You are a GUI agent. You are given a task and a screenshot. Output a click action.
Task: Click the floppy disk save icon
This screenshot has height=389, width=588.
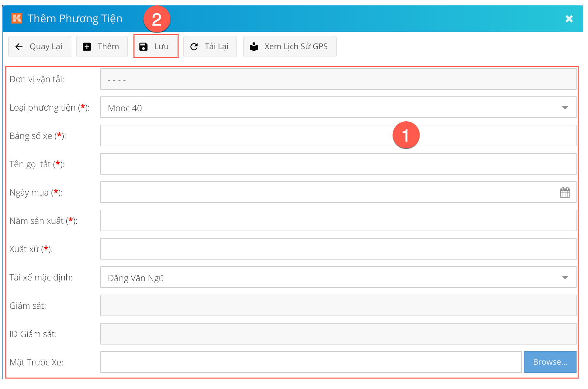143,47
